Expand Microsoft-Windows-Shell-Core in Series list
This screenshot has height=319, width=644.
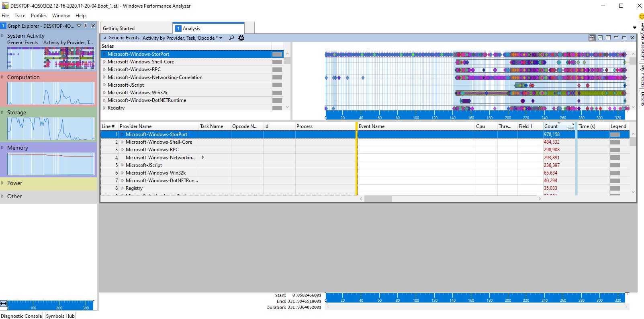coord(104,62)
